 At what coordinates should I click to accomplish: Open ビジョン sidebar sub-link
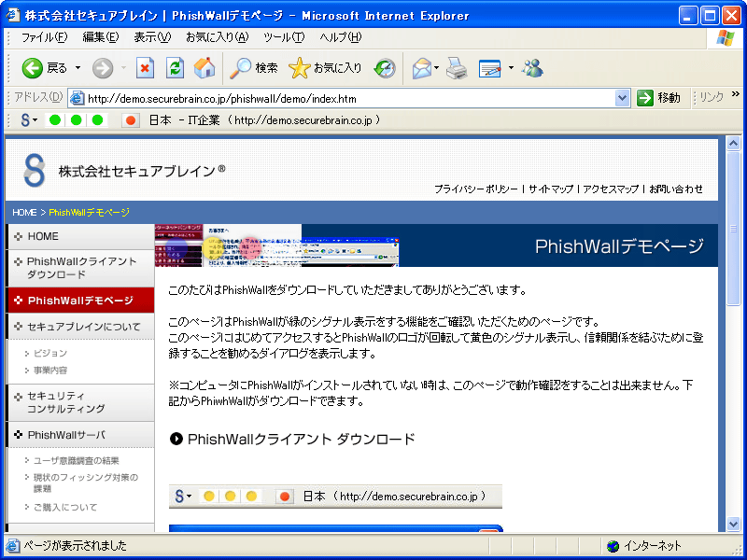pyautogui.click(x=50, y=354)
